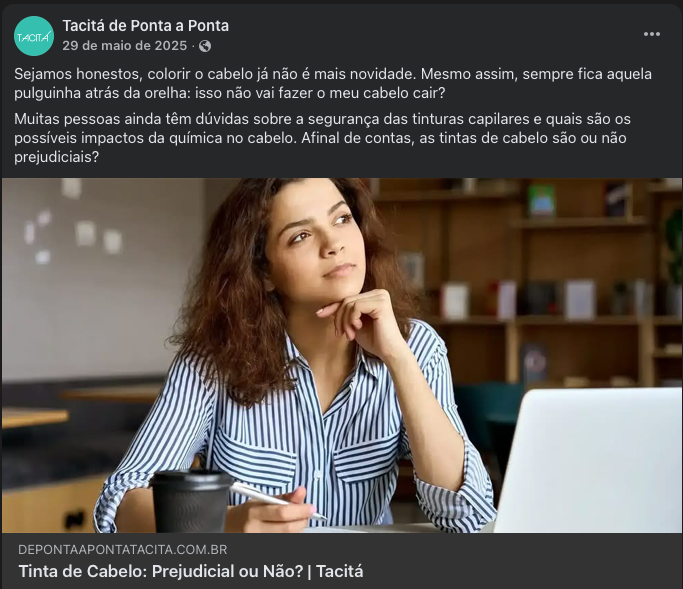
Task: Open the post date 29 de maio de 2025
Action: 125,46
